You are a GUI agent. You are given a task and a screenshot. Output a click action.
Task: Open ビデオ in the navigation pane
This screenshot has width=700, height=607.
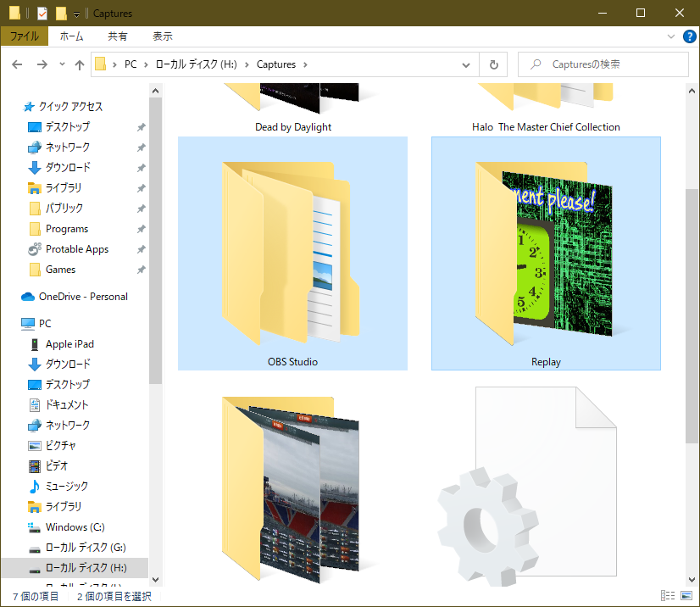(x=56, y=466)
